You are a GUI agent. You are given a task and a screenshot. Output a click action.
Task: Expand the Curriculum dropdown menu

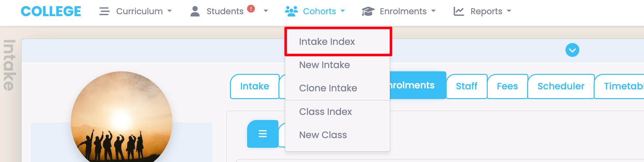pos(140,11)
